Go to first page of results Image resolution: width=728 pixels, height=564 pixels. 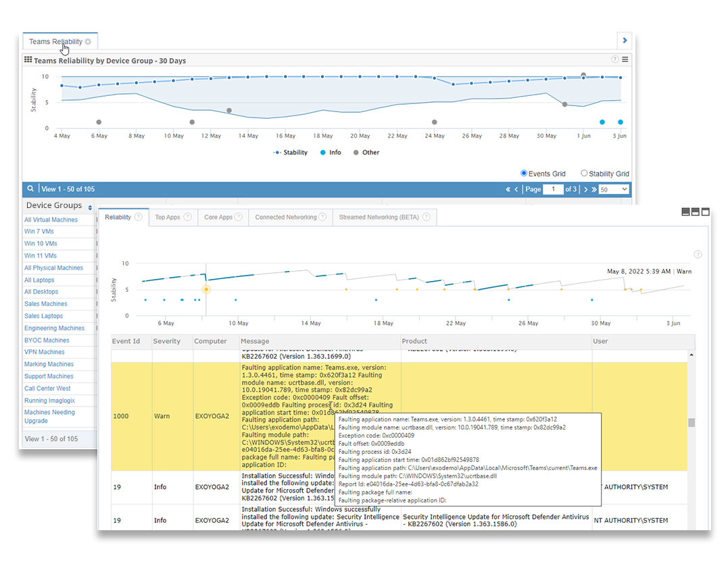pos(508,189)
